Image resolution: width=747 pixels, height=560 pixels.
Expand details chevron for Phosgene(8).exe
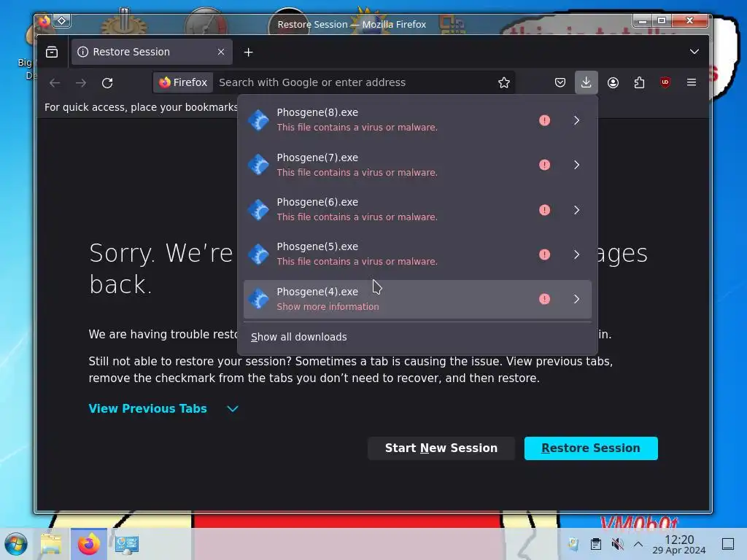576,120
